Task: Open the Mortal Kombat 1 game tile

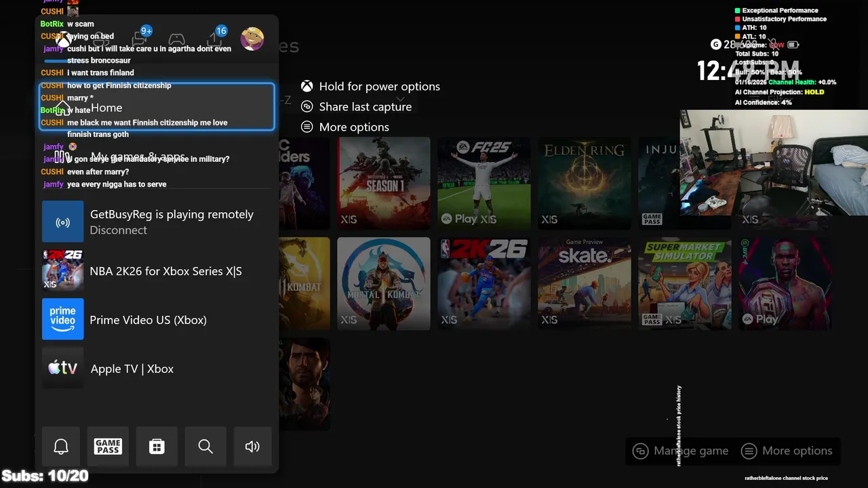Action: [x=384, y=283]
